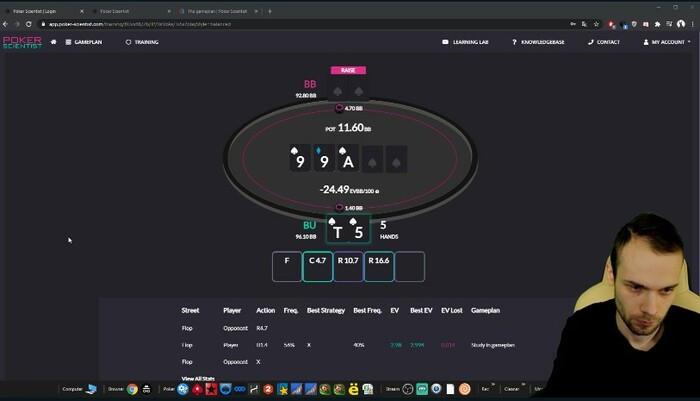The width and height of the screenshot is (700, 401).
Task: Click the R4.7 opponent action cell
Action: [262, 328]
